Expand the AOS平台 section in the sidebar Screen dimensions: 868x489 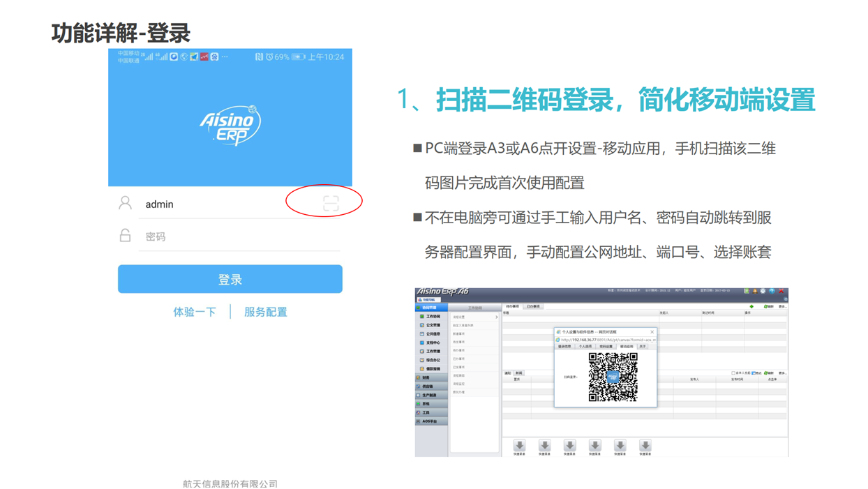point(431,421)
